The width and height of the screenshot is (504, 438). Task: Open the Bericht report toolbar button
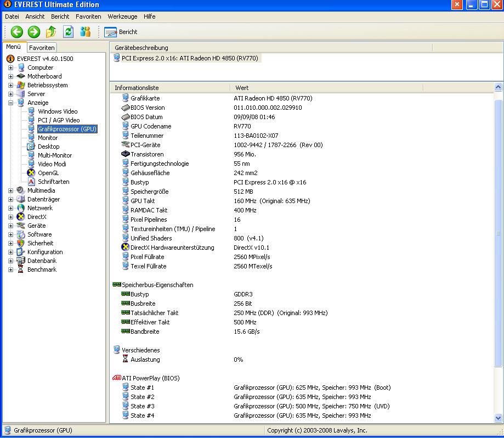coord(121,32)
